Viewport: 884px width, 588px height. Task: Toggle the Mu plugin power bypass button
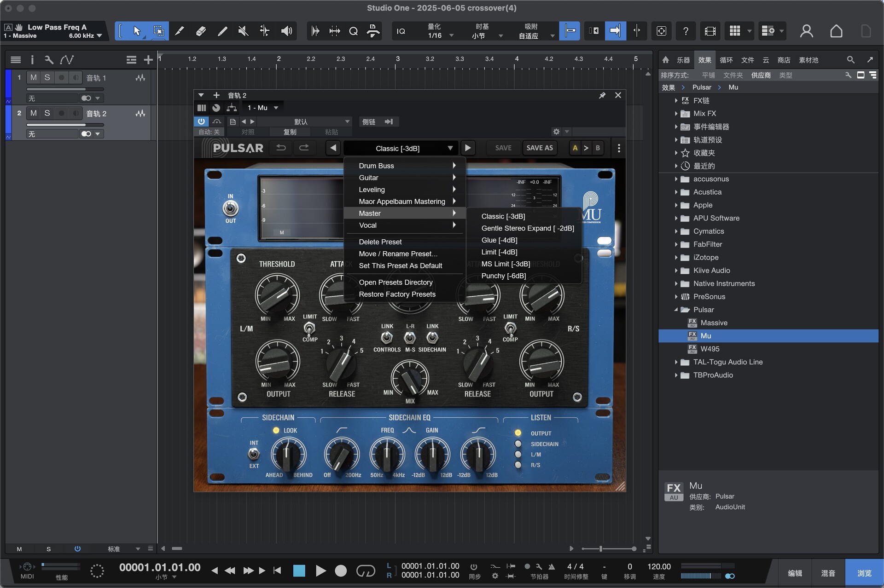point(201,121)
